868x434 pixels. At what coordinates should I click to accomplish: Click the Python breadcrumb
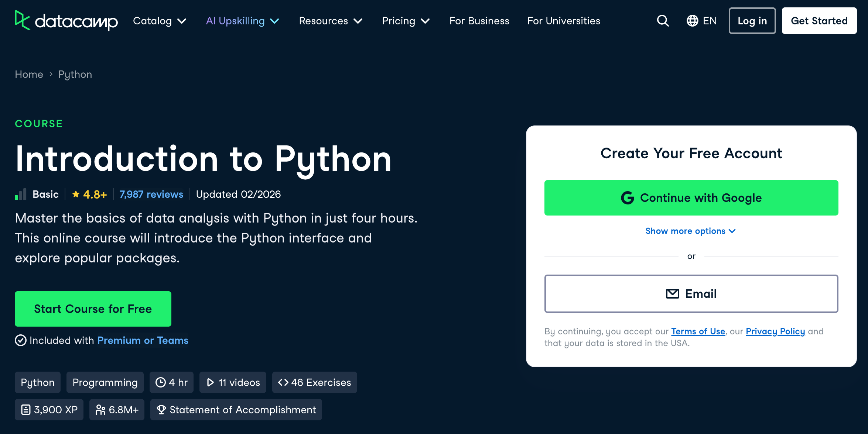tap(75, 75)
